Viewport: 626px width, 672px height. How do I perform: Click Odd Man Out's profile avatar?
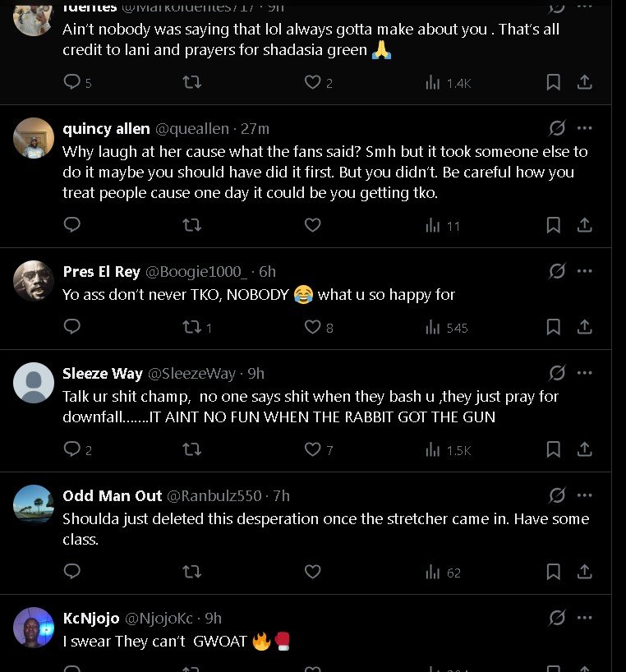point(34,504)
